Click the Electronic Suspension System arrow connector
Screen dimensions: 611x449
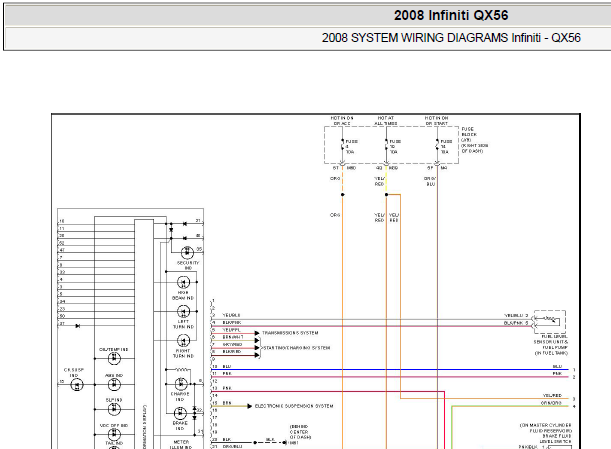pos(249,406)
